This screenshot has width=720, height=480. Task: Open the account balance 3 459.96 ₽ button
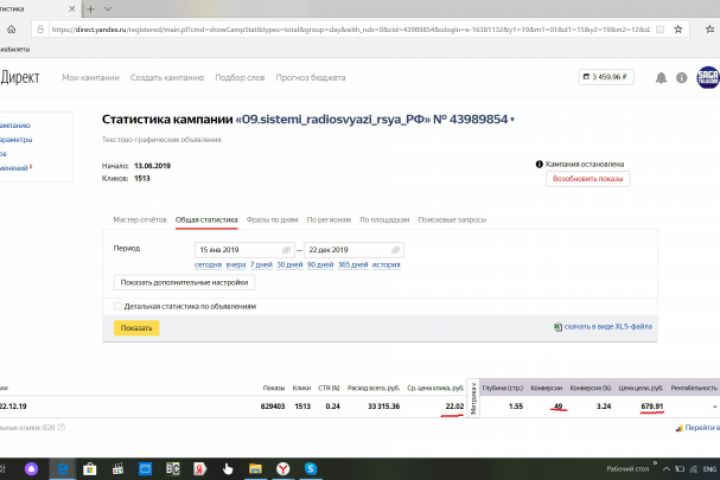point(606,77)
